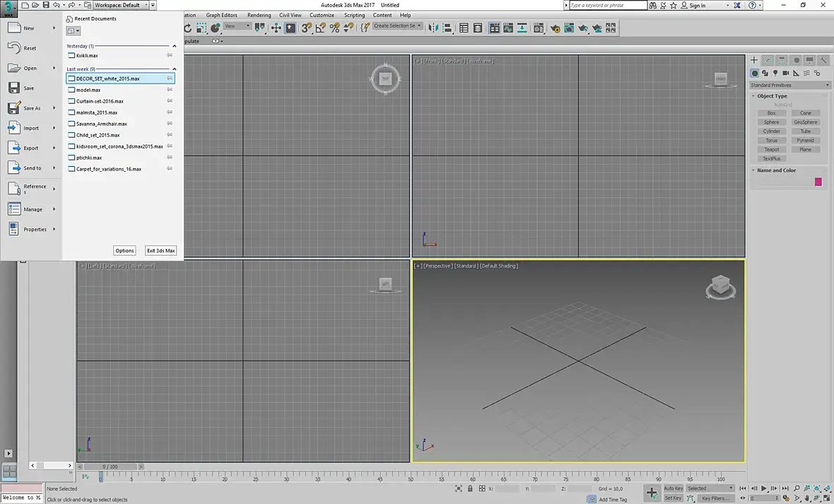The height and width of the screenshot is (504, 834).
Task: Open the Curve Editor icon
Action: tap(508, 28)
